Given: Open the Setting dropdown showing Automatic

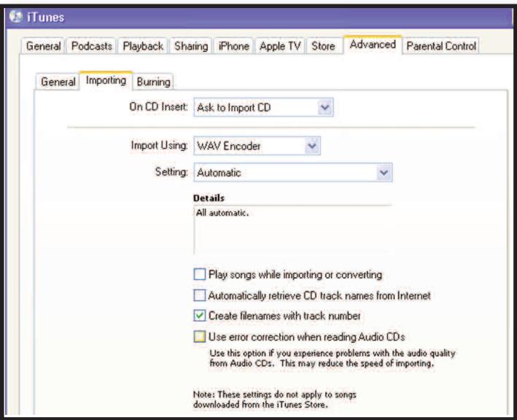Looking at the screenshot, I should (x=293, y=172).
